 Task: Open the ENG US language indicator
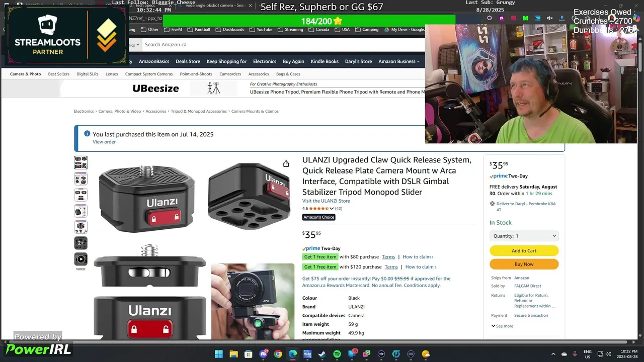[x=587, y=354]
